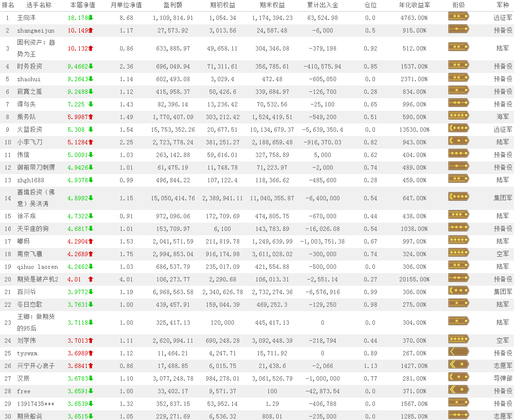Viewport: 514px width, 420px height.
Task: Click the 期末权益 column header
Action: (272, 5)
